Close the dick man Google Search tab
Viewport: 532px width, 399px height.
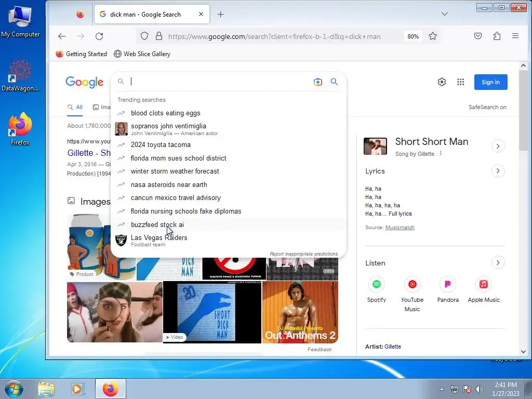[201, 14]
